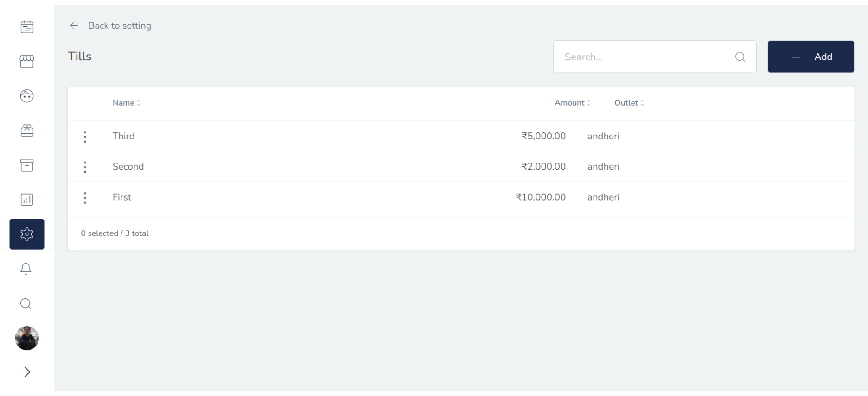The height and width of the screenshot is (396, 868).
Task: Open the store icon in sidebar
Action: 27,61
